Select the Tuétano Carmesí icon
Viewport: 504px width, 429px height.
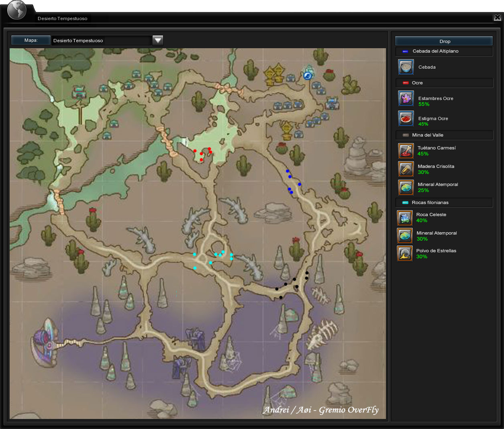coord(406,151)
